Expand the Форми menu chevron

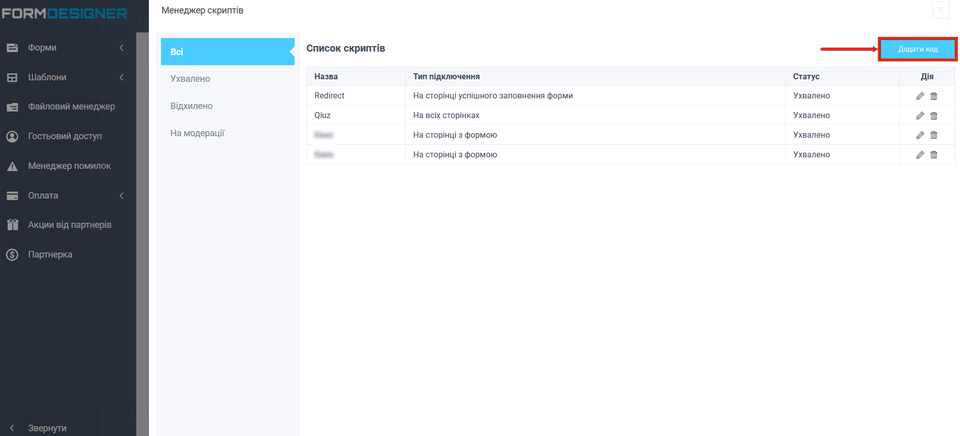[121, 48]
